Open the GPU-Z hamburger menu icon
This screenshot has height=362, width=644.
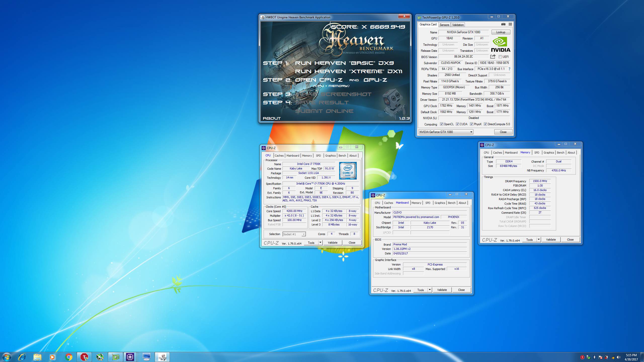510,24
